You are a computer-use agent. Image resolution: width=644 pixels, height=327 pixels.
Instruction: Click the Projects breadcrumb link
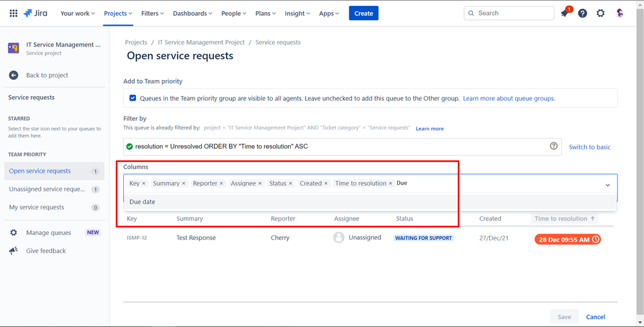coord(136,43)
